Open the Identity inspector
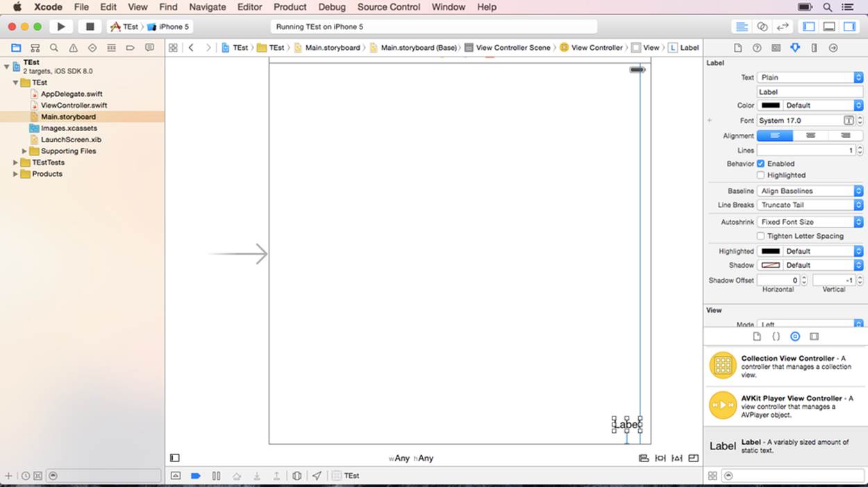Viewport: 868px width, 487px height. [x=776, y=48]
